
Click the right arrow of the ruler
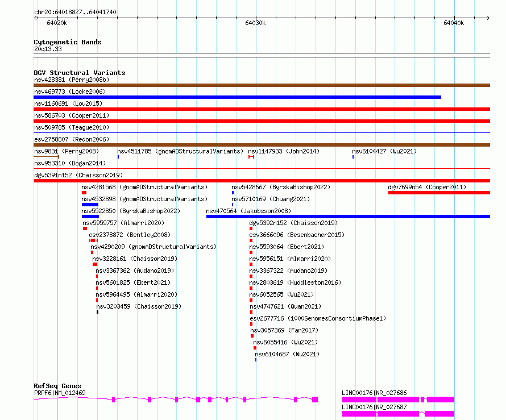click(488, 18)
